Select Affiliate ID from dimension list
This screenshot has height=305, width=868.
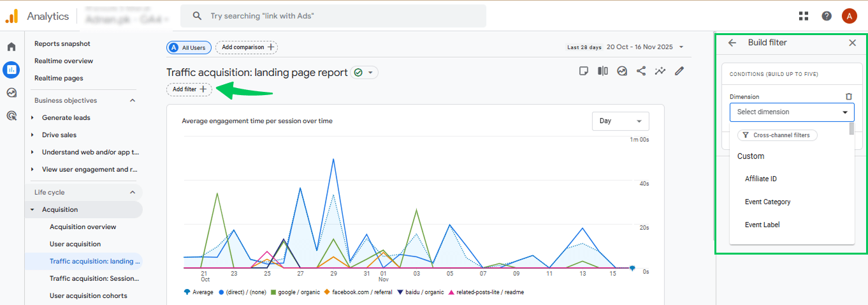760,179
